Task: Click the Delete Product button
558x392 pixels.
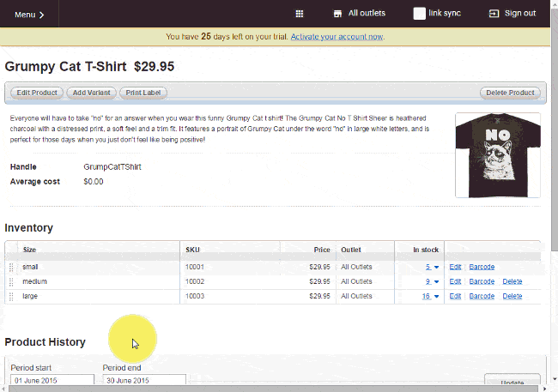Action: coord(510,93)
